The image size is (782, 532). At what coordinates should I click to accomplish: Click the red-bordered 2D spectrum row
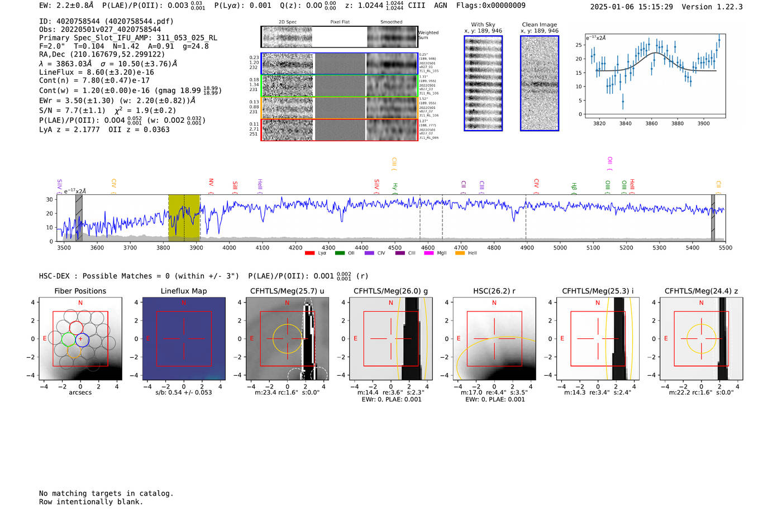tap(340, 130)
